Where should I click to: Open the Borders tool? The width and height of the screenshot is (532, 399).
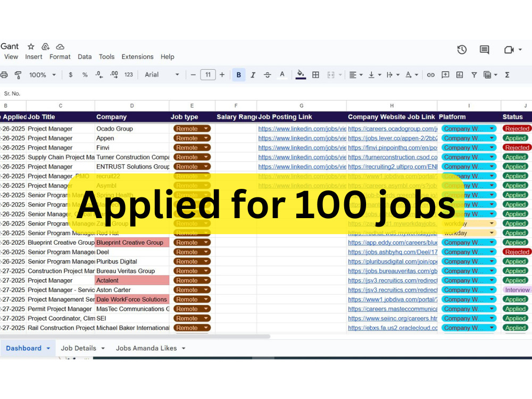click(x=315, y=75)
